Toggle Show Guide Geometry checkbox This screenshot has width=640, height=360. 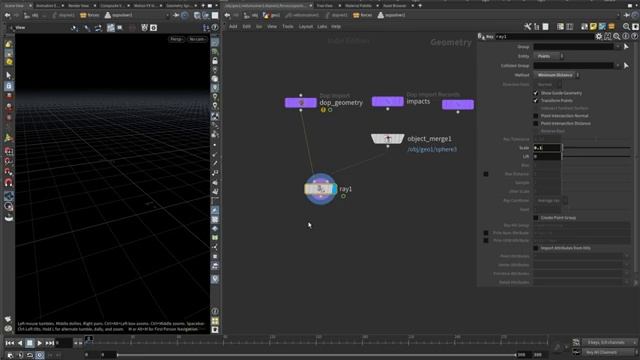(536, 93)
